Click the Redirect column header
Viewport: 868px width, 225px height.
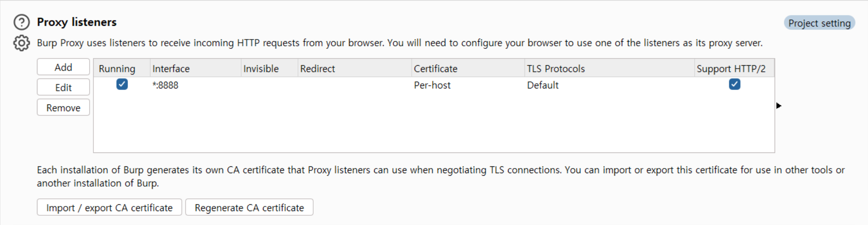(354, 68)
